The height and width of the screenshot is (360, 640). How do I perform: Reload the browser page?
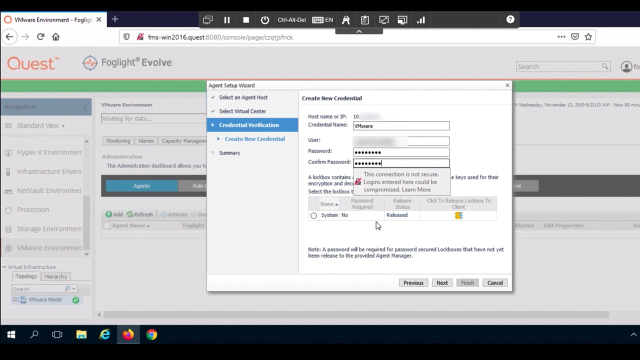[x=40, y=37]
